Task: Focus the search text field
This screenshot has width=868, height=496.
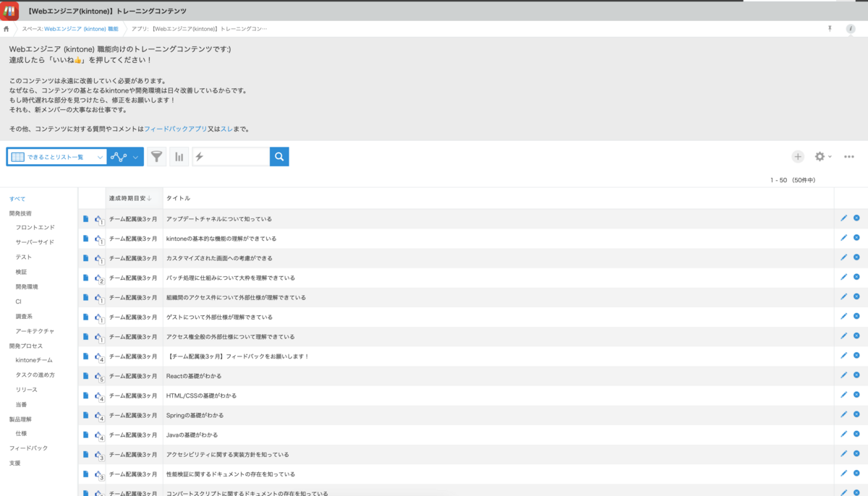Action: [231, 157]
